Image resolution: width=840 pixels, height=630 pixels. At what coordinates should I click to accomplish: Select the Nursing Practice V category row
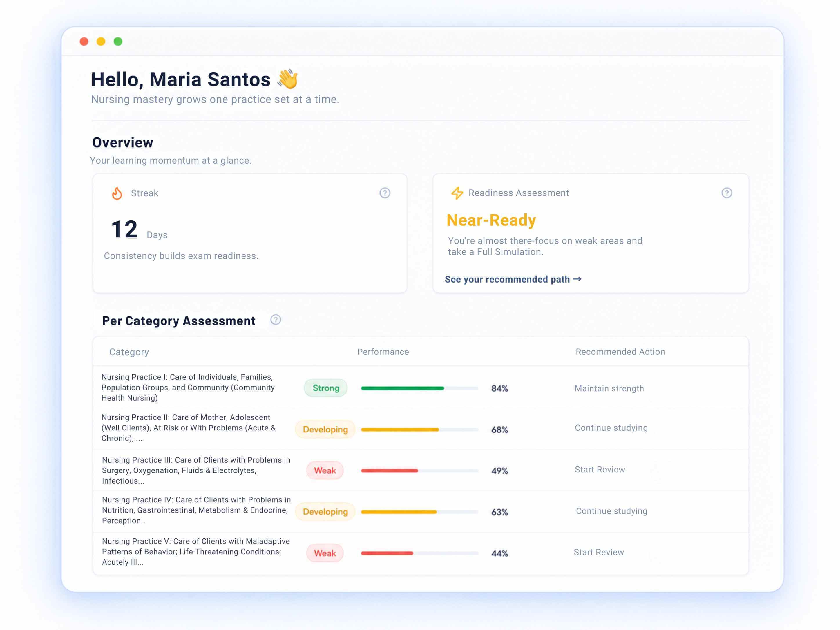coord(420,553)
